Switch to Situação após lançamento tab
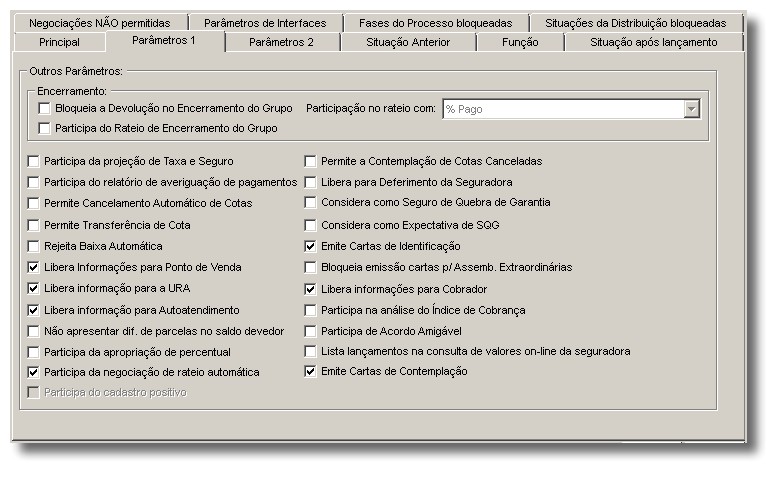The width and height of the screenshot is (767, 493). coord(654,42)
